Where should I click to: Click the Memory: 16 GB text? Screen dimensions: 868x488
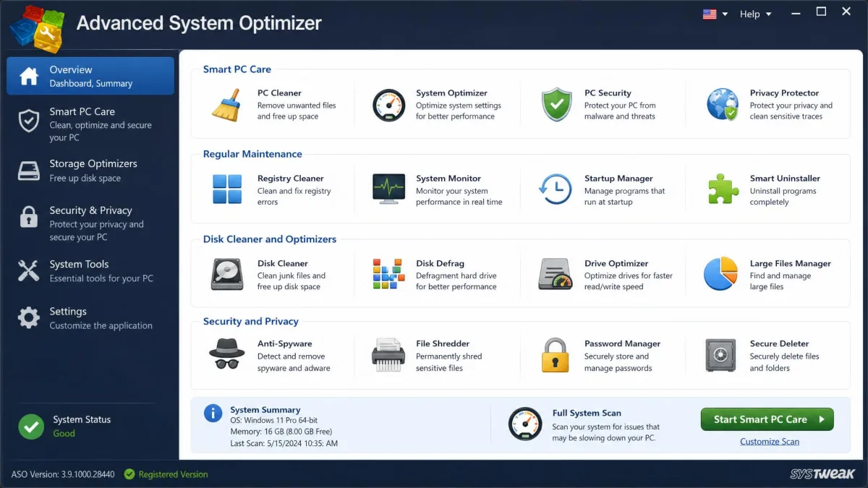(x=281, y=432)
